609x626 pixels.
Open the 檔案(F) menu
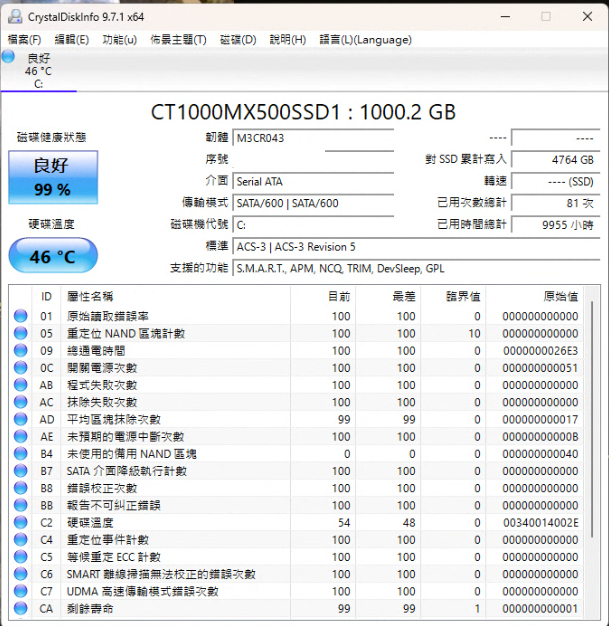(x=24, y=40)
